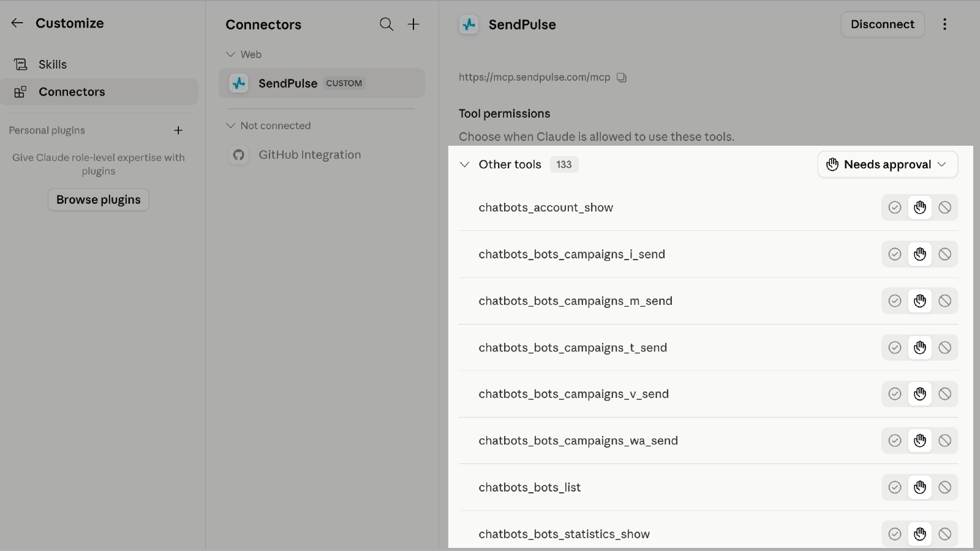980x551 pixels.
Task: Collapse the Not connected group
Action: click(x=231, y=126)
